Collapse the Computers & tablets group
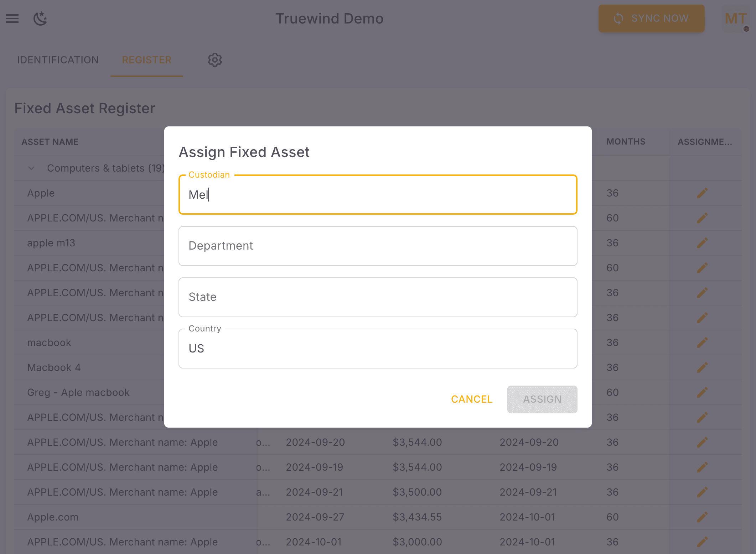756x554 pixels. [31, 168]
